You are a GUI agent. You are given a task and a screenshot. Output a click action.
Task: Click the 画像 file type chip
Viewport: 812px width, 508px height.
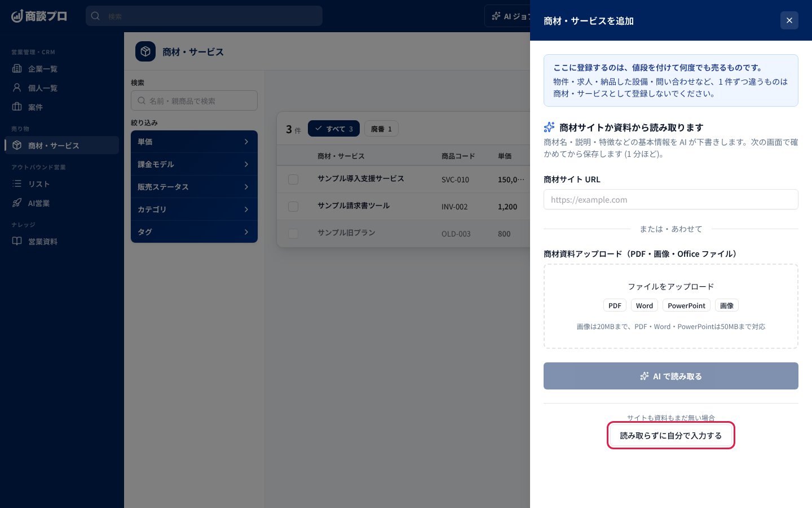tap(727, 305)
